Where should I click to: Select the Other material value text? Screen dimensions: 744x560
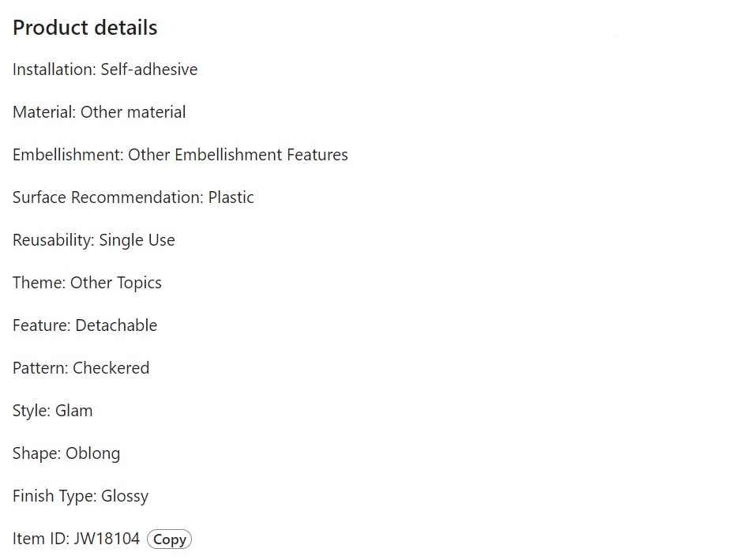(x=133, y=112)
